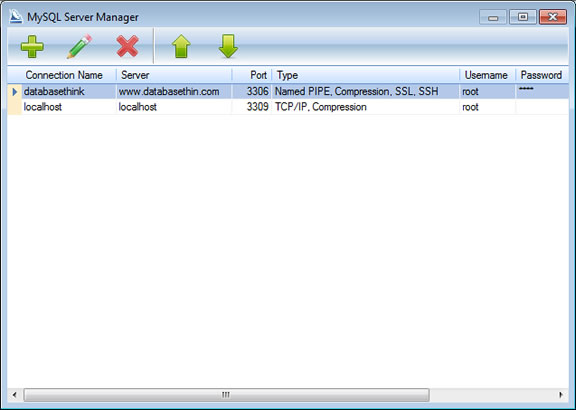Click the Named PIPE, Compression, SSL, SSH cell
This screenshot has height=410, width=576.
tap(366, 91)
